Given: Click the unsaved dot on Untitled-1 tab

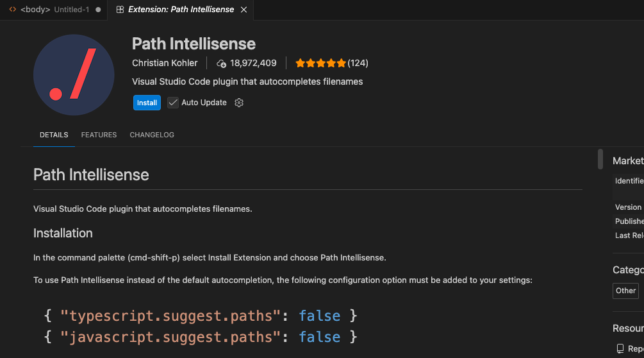Looking at the screenshot, I should point(98,10).
